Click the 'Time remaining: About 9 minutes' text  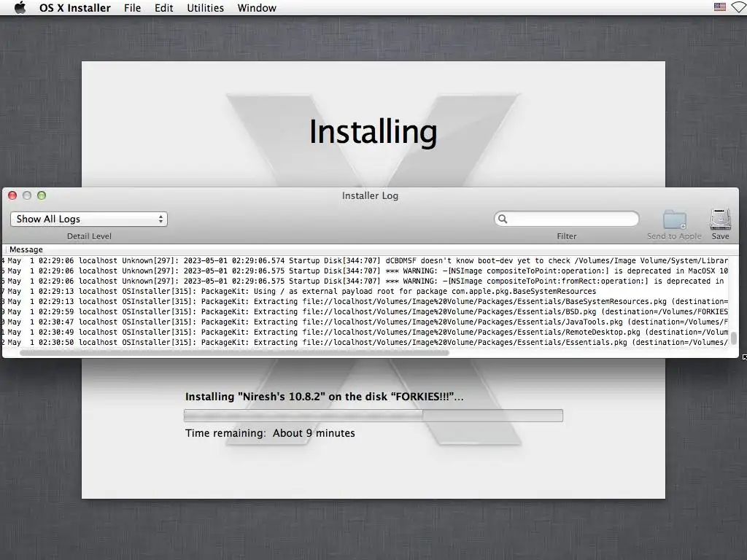[270, 433]
